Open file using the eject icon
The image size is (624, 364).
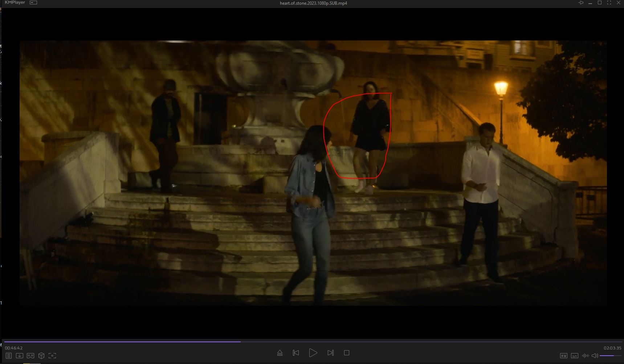[x=280, y=353]
